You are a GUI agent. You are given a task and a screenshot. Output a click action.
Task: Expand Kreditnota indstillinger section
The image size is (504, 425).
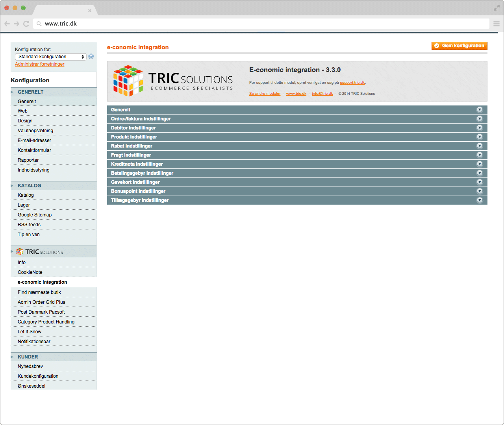297,164
